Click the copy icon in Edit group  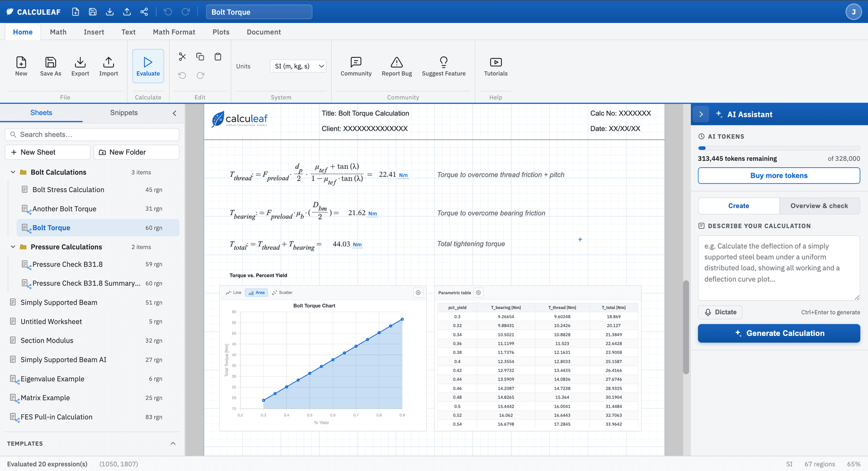pyautogui.click(x=200, y=57)
